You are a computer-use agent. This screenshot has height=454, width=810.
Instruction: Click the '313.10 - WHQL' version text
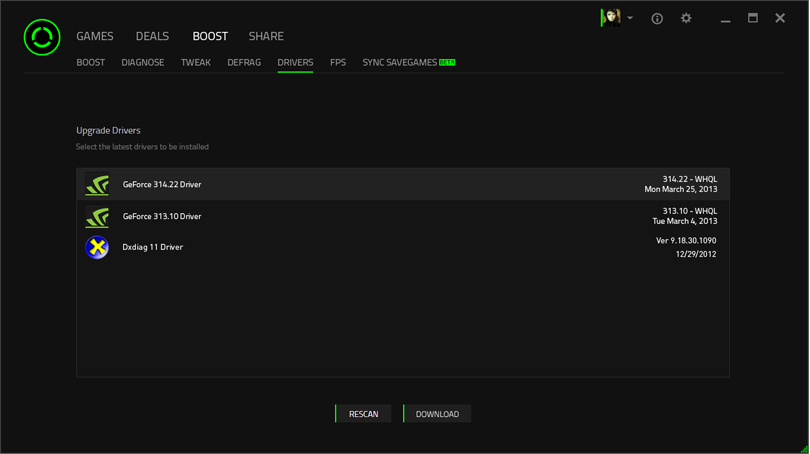(x=690, y=211)
